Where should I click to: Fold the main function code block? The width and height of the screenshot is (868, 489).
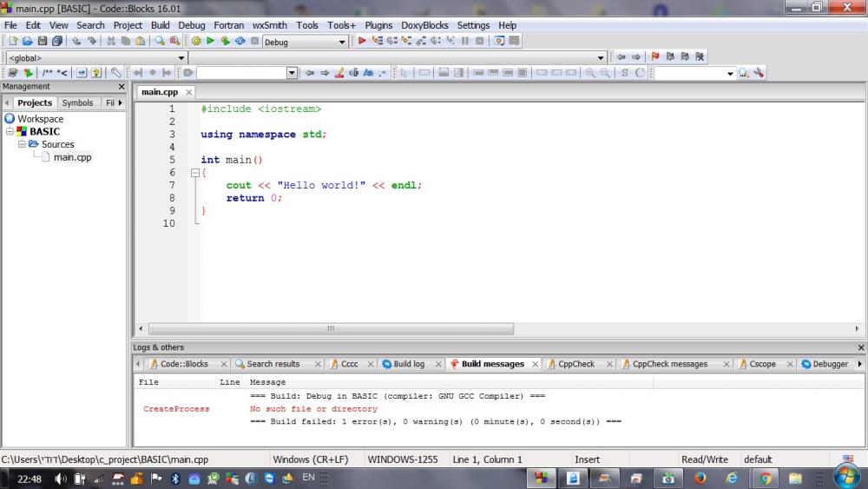coord(194,173)
